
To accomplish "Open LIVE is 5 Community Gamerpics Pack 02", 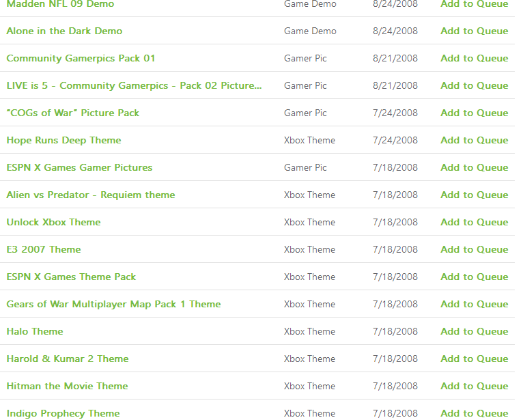I will coord(134,86).
